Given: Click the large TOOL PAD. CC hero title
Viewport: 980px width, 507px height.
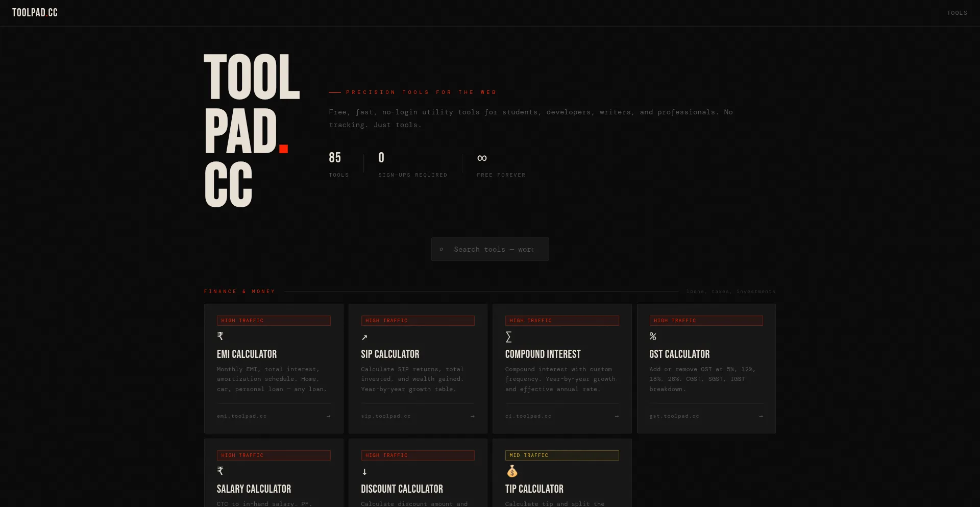Looking at the screenshot, I should point(252,131).
